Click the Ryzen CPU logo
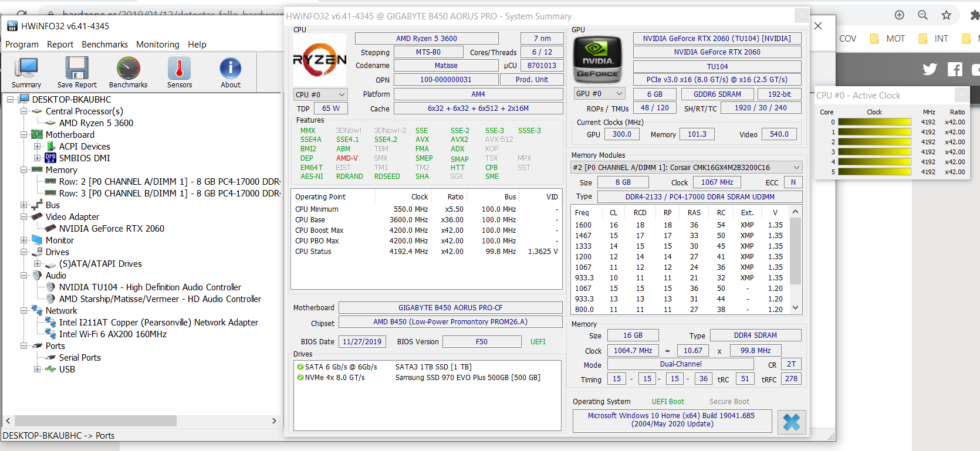Screen dimensions: 980x451 (320, 59)
